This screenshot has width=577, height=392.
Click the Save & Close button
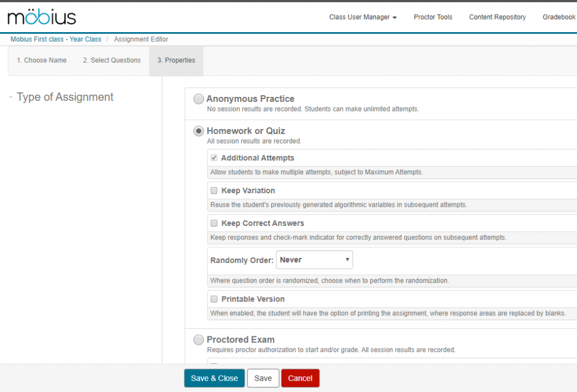[x=214, y=378]
